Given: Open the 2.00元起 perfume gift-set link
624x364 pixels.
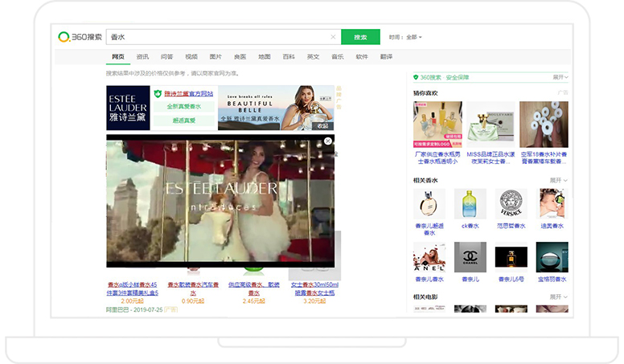Looking at the screenshot, I should point(132,288).
